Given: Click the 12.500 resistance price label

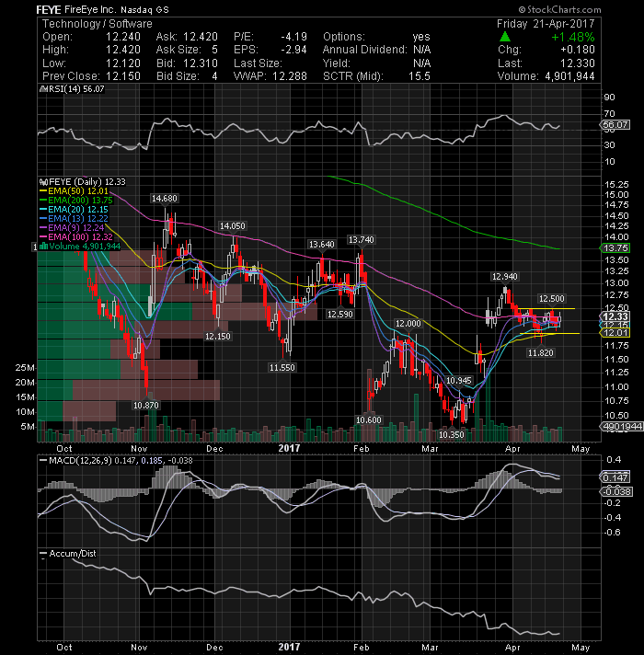Looking at the screenshot, I should tap(552, 299).
